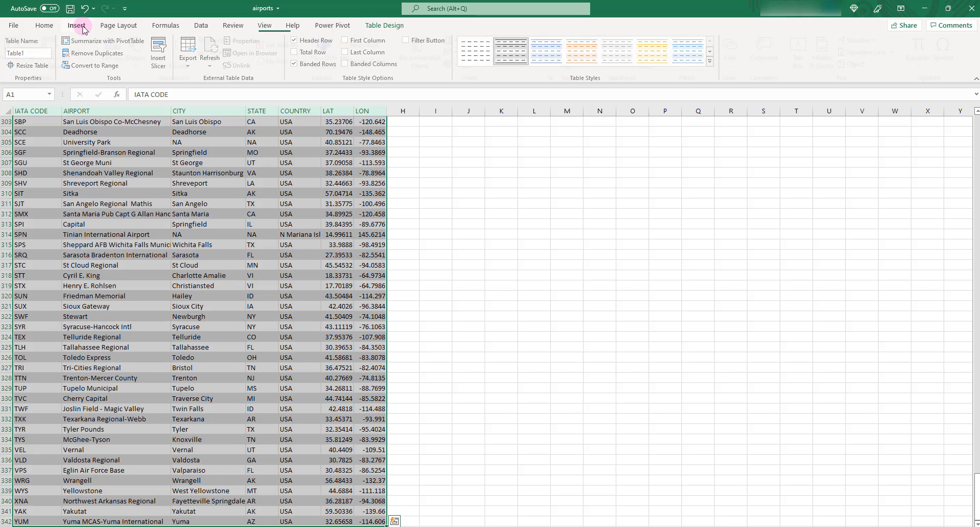Open the Export dropdown

tap(188, 53)
